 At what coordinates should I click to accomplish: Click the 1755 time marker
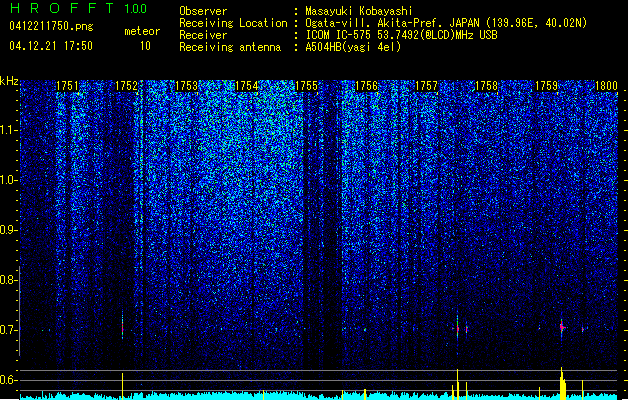[x=306, y=86]
